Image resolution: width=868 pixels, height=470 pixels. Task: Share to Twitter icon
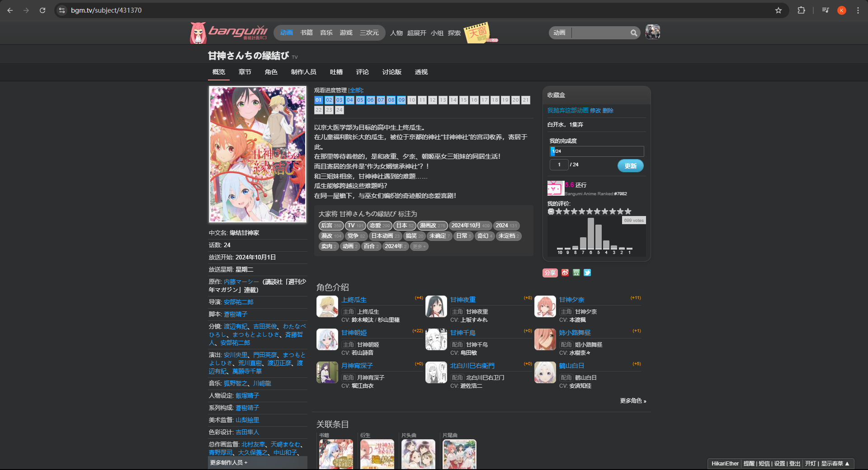(587, 273)
